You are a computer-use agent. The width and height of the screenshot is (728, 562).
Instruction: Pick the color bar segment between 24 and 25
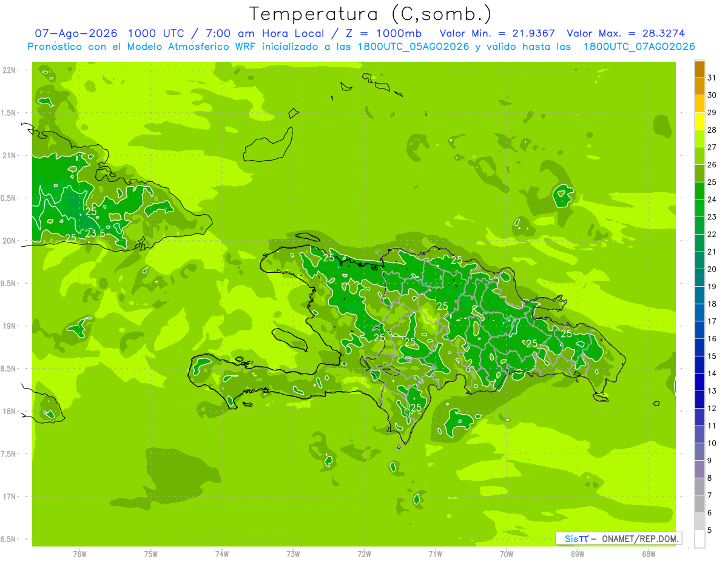click(x=699, y=190)
